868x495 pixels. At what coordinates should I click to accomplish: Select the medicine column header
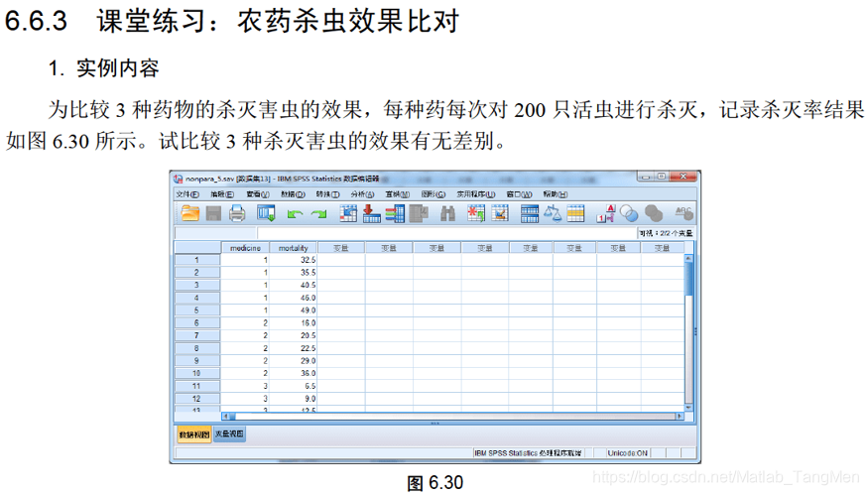tap(245, 248)
